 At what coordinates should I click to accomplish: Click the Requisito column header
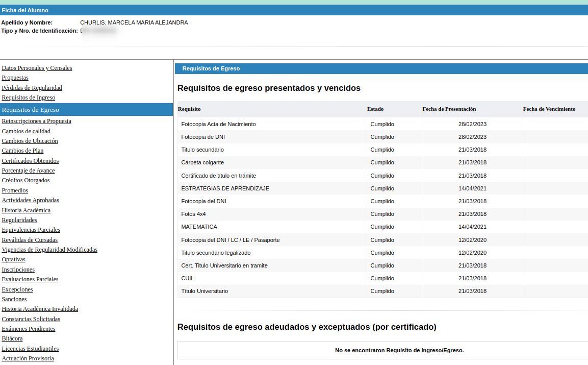tap(189, 109)
